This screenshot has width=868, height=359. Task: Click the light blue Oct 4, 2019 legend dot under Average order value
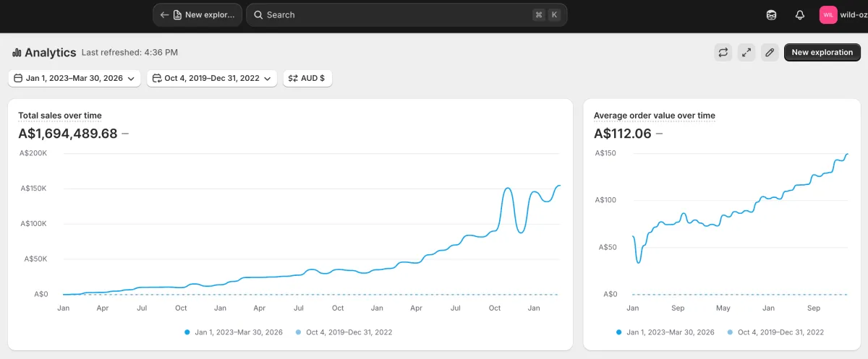(x=731, y=332)
